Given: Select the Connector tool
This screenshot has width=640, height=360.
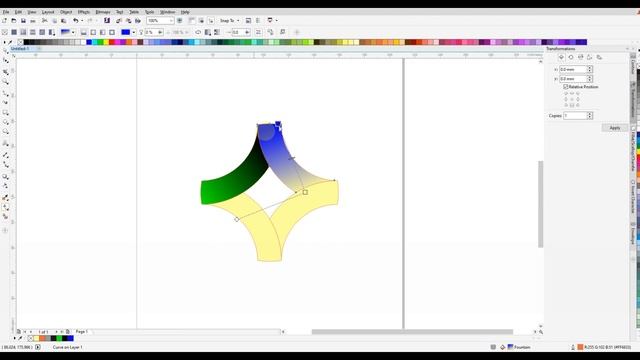Looking at the screenshot, I should pyautogui.click(x=6, y=164).
